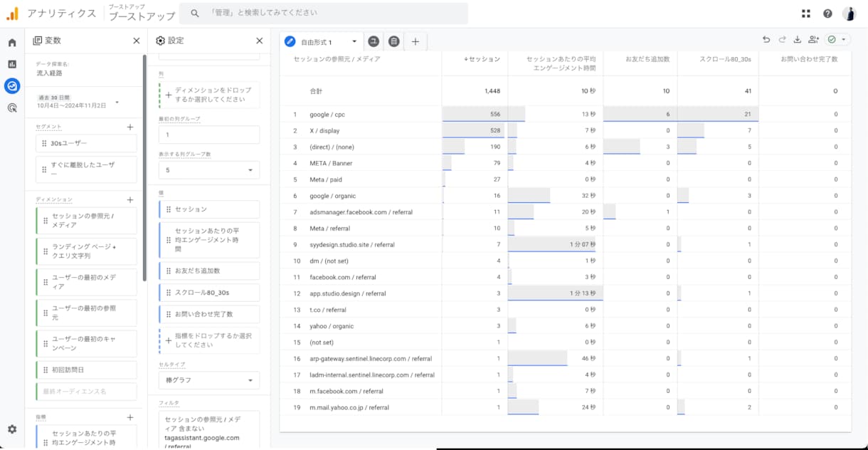Select ユーザーの最初のキャンペーン dimension chip
This screenshot has height=450, width=868.
(86, 343)
